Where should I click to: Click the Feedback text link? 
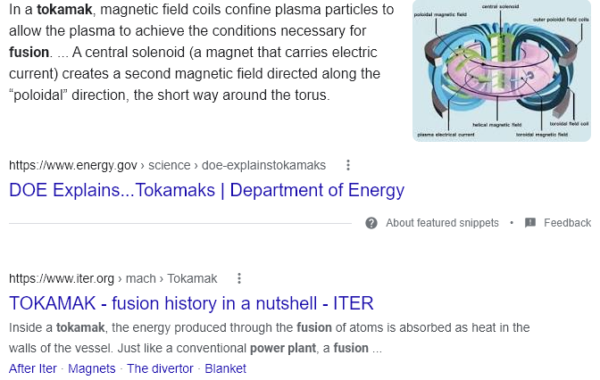pos(567,223)
